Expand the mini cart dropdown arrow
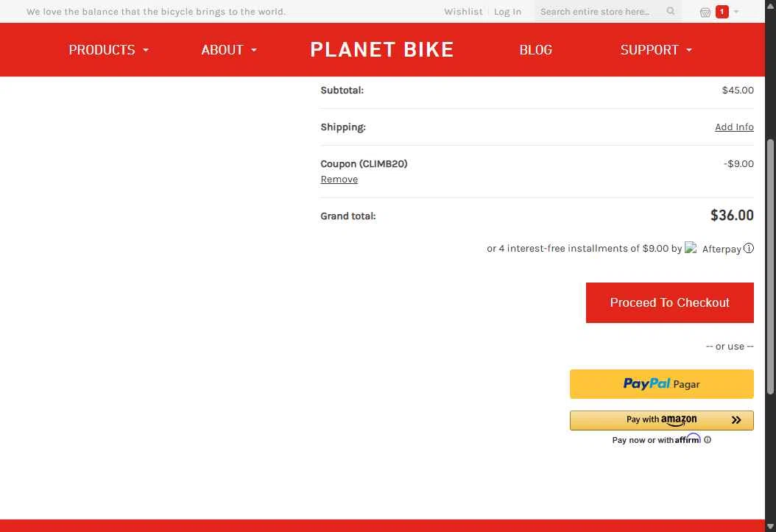 tap(736, 11)
